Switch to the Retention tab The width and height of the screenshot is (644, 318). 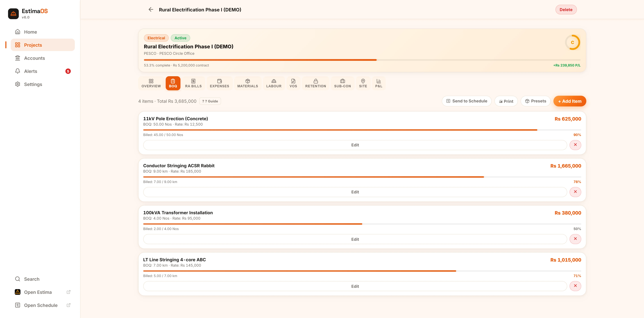316,83
